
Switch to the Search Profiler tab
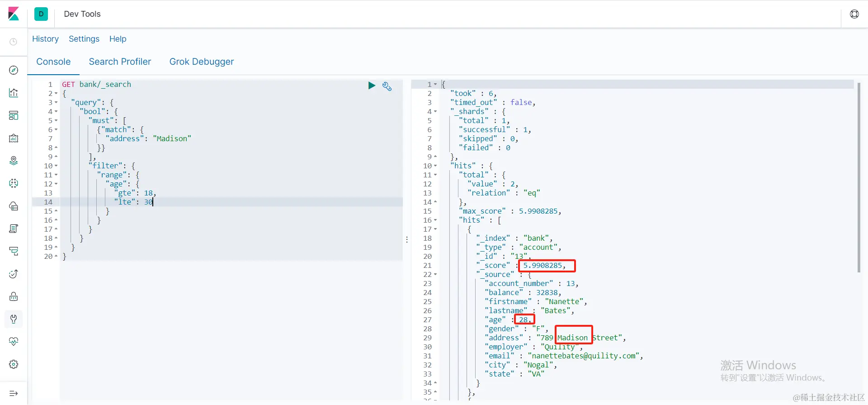[x=120, y=62]
